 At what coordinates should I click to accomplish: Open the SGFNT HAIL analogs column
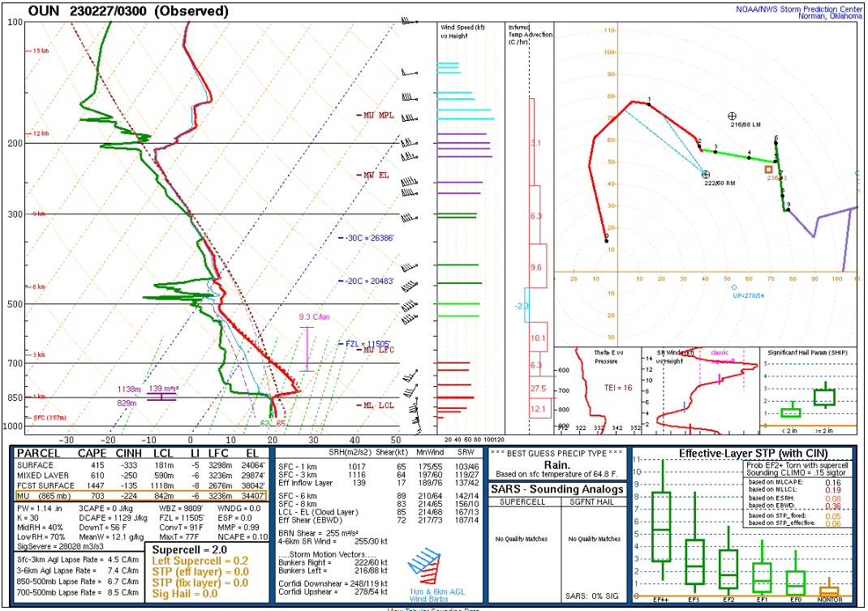pos(592,503)
